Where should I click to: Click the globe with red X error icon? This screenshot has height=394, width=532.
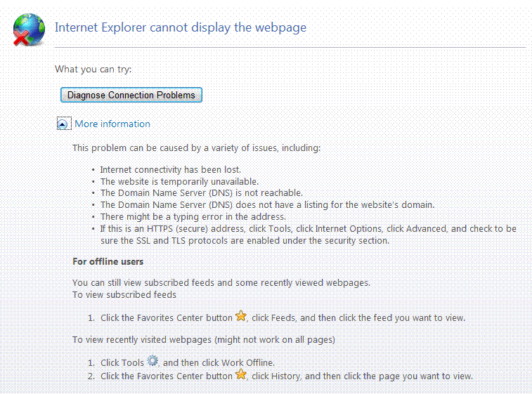[29, 29]
